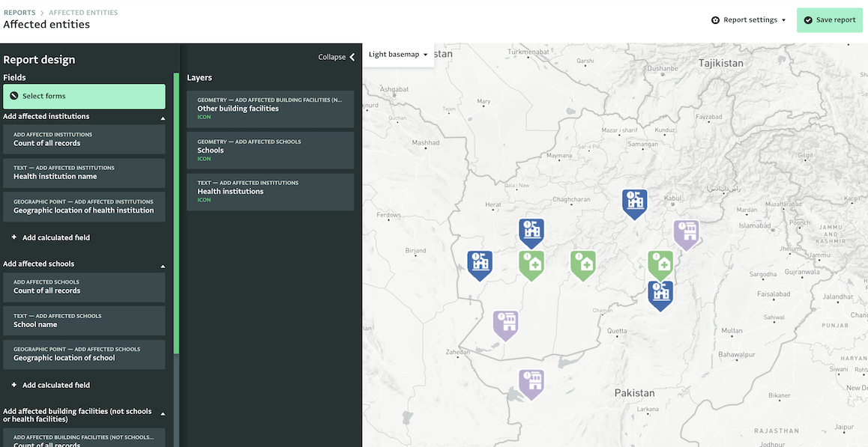This screenshot has width=868, height=447.
Task: Click plus icon under Add affected institutions
Action: coord(13,237)
